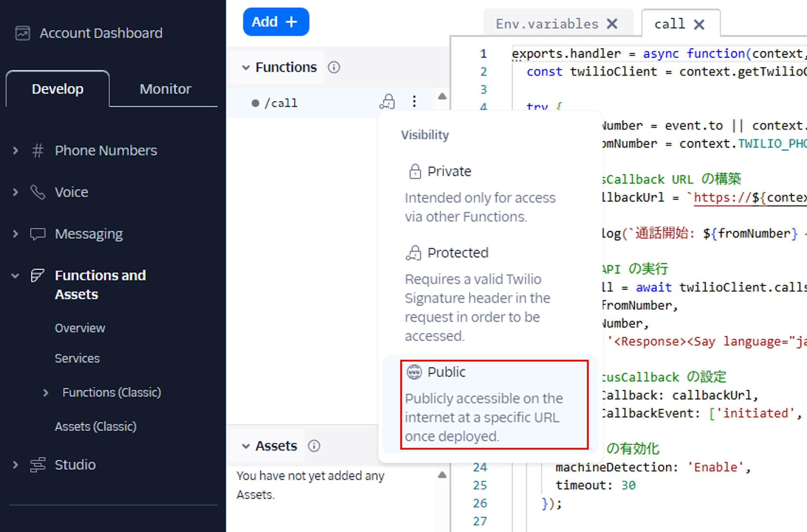
Task: Click the Assets section heading
Action: tap(276, 446)
